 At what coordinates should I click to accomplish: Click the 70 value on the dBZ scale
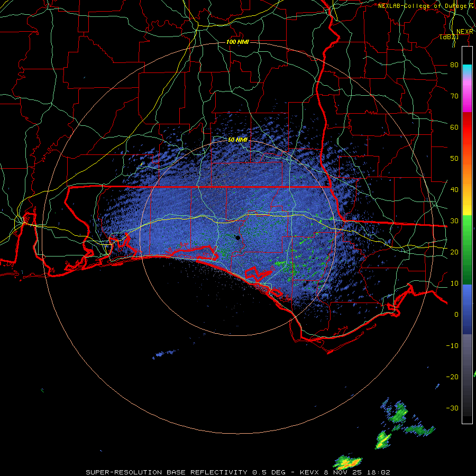pyautogui.click(x=454, y=96)
